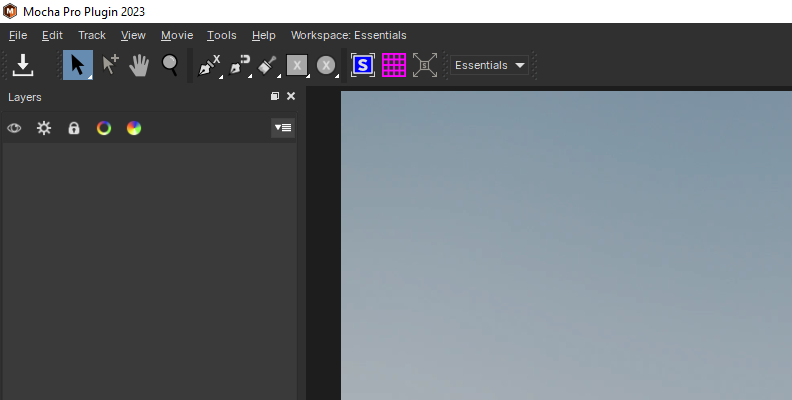Close the Layers panel
This screenshot has width=792, height=400.
[x=291, y=96]
